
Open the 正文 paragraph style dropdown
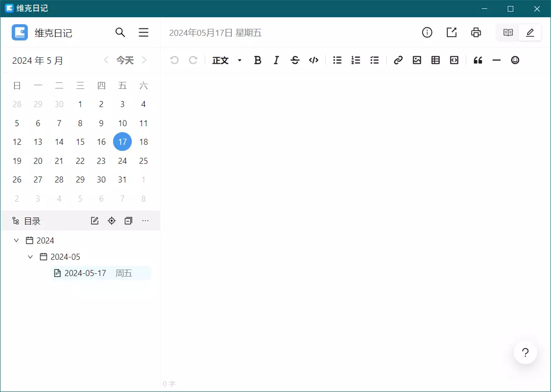pyautogui.click(x=227, y=60)
